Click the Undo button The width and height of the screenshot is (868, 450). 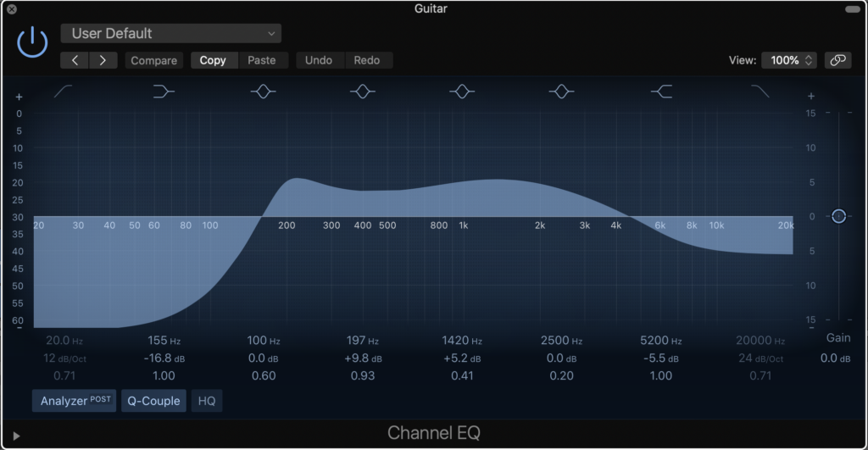[x=319, y=60]
